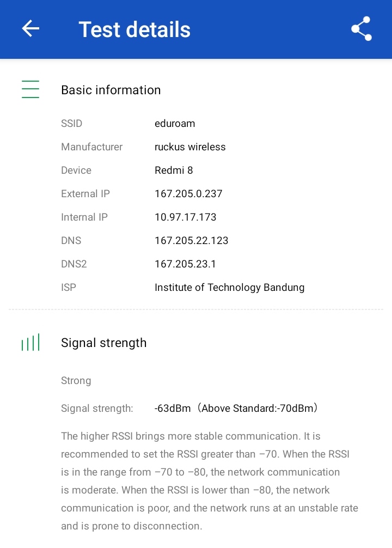Select the SSID value eduroam
Screen dimensions: 392x548
175,124
